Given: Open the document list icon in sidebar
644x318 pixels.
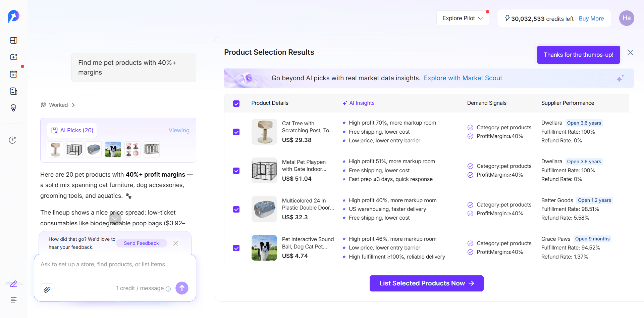Looking at the screenshot, I should [13, 91].
